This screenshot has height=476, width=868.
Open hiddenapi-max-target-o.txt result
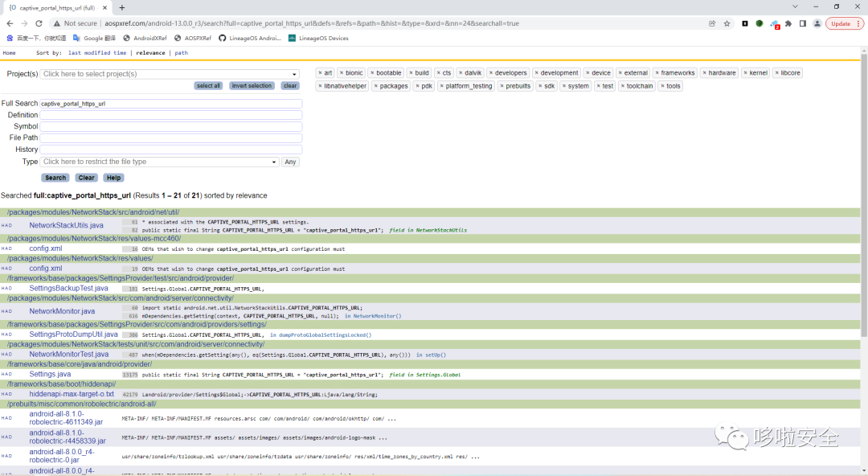72,395
